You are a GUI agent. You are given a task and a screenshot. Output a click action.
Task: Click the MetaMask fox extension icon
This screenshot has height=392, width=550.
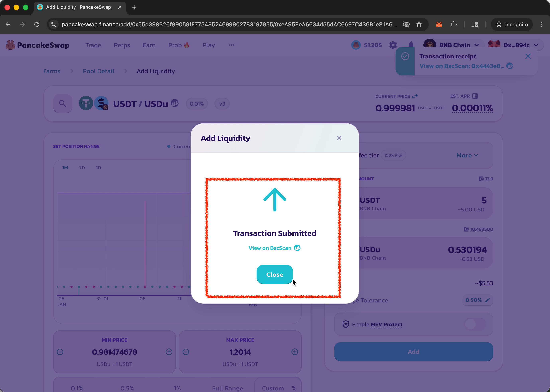(439, 24)
